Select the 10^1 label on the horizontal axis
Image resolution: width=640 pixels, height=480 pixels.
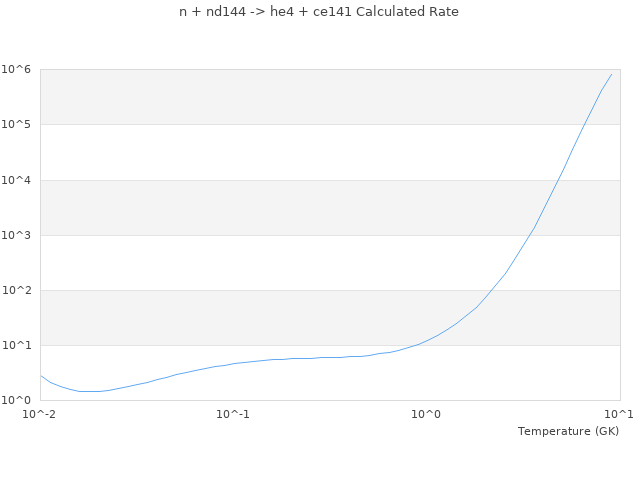pos(619,414)
